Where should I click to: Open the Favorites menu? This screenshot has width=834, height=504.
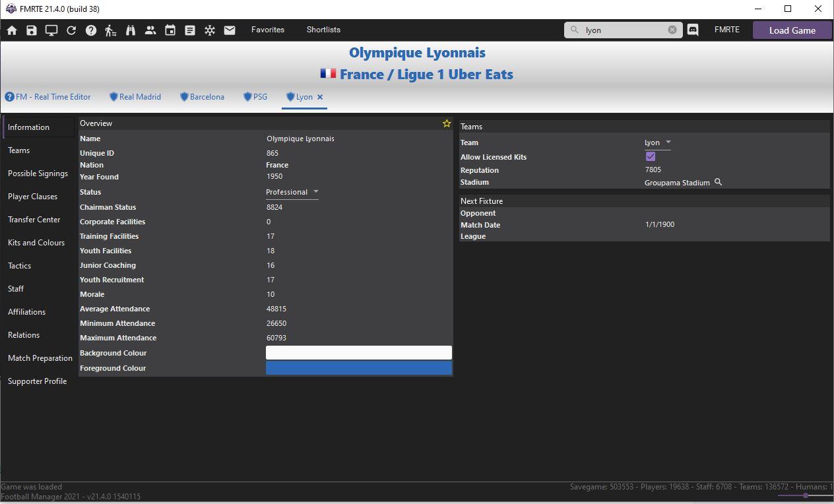(x=268, y=30)
